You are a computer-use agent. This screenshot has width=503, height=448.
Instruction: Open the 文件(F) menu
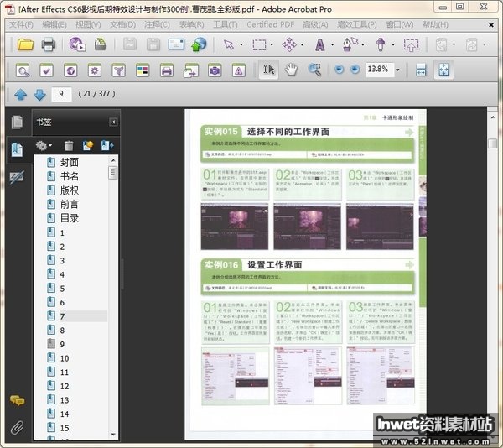click(x=21, y=24)
